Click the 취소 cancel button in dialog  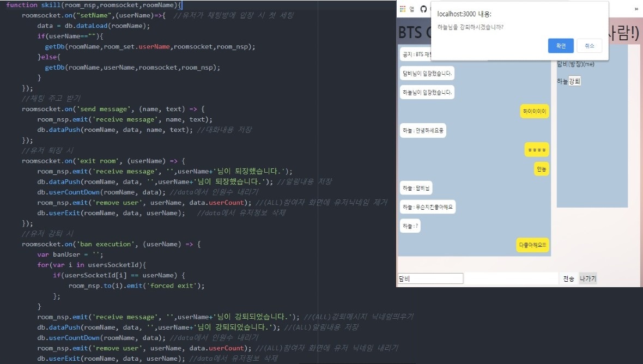click(x=589, y=46)
